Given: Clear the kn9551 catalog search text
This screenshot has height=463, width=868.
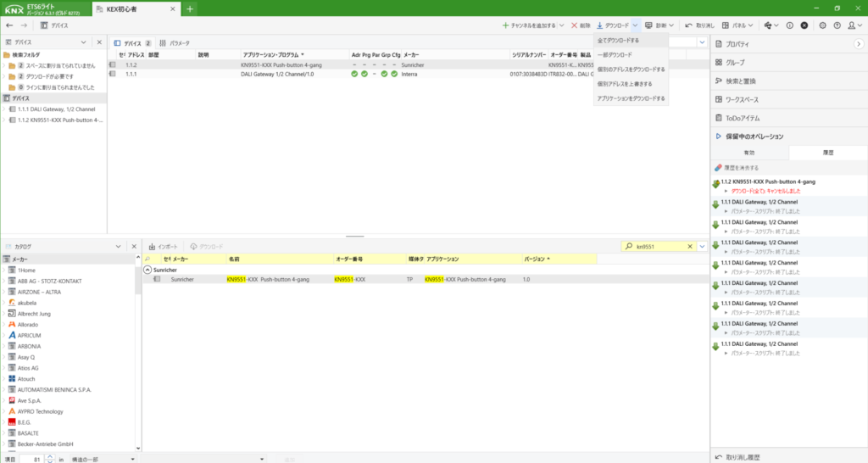Looking at the screenshot, I should [690, 246].
